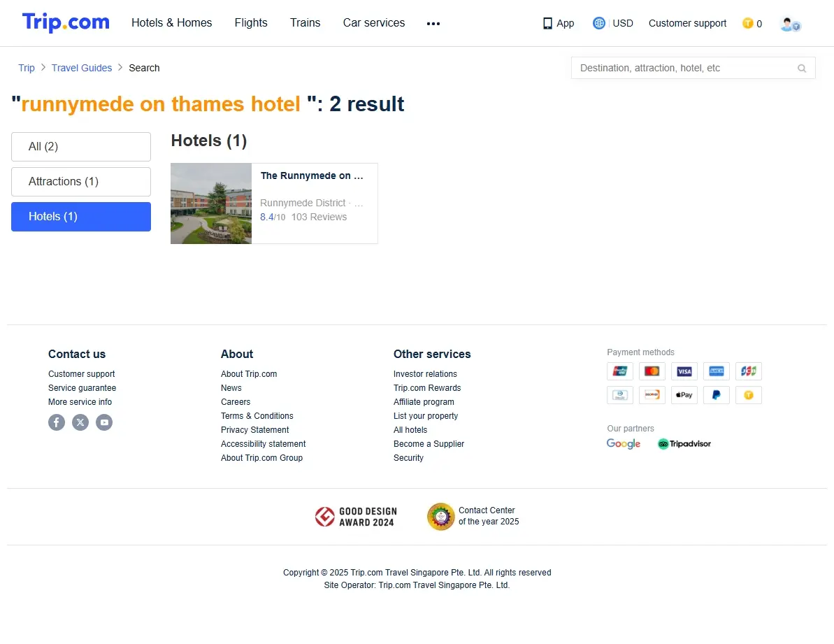Screen dimensions: 834x644
Task: Click the Trip.com logo
Action: [x=66, y=22]
